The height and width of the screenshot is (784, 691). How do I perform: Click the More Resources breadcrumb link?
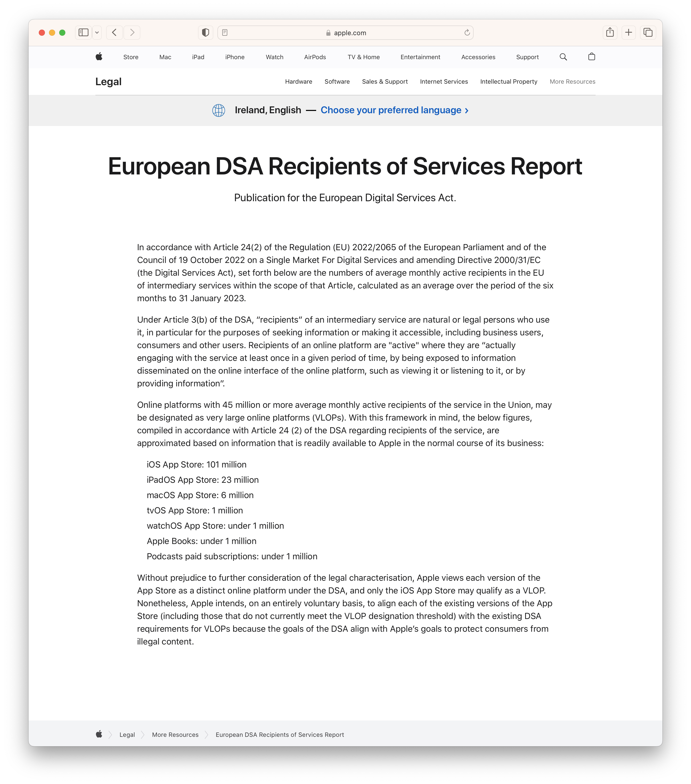(x=175, y=735)
